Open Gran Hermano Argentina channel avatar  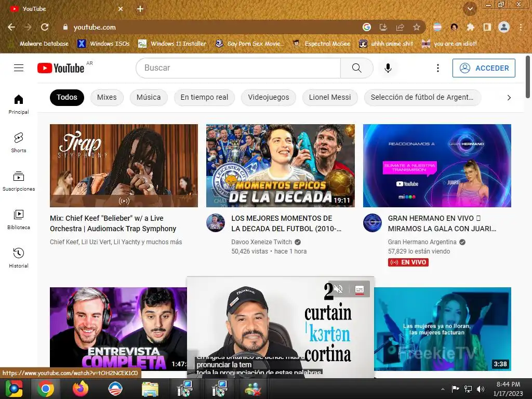(372, 223)
